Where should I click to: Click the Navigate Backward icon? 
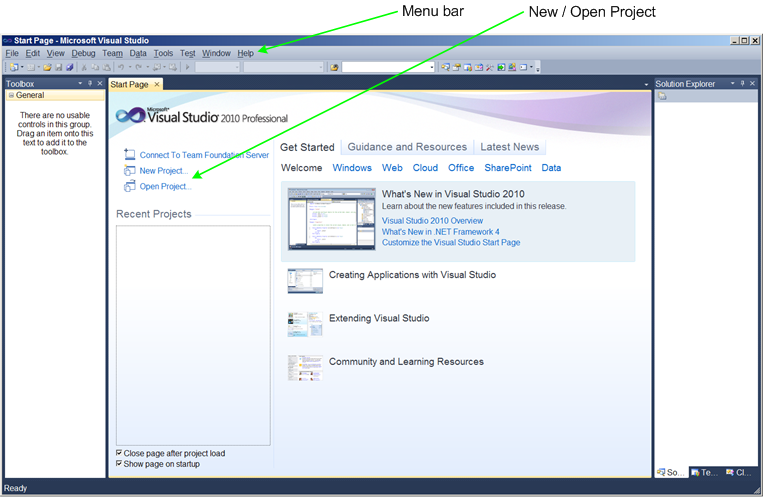(157, 67)
